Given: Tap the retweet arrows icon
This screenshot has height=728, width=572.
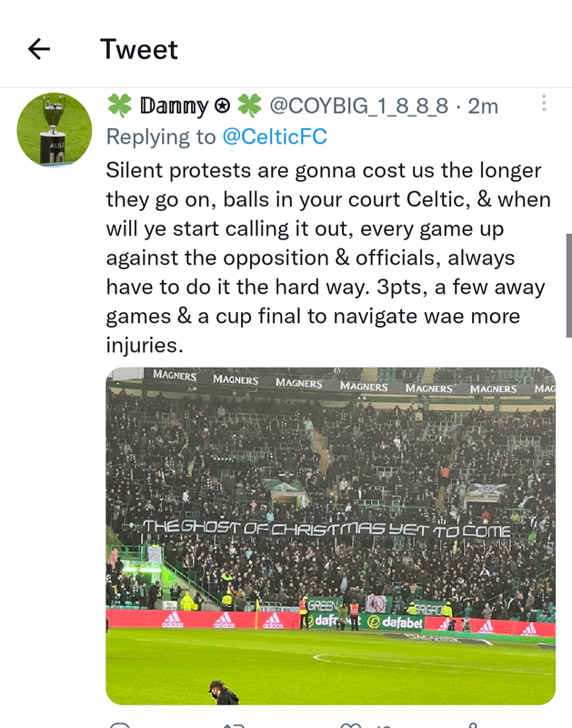Looking at the screenshot, I should (234, 725).
